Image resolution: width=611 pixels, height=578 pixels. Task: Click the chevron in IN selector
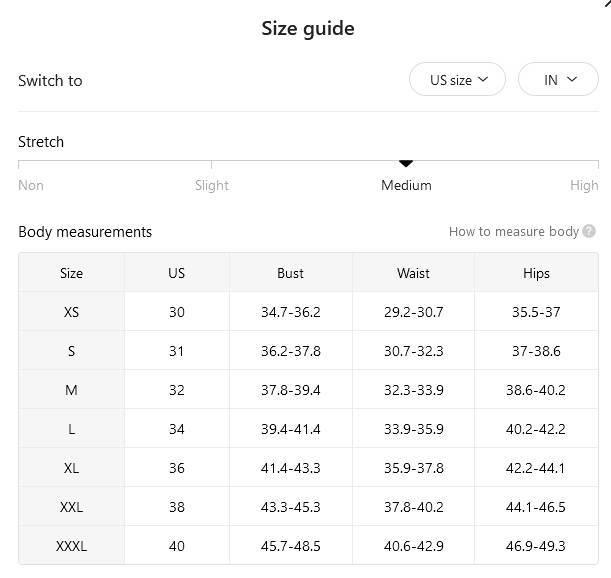tap(572, 80)
